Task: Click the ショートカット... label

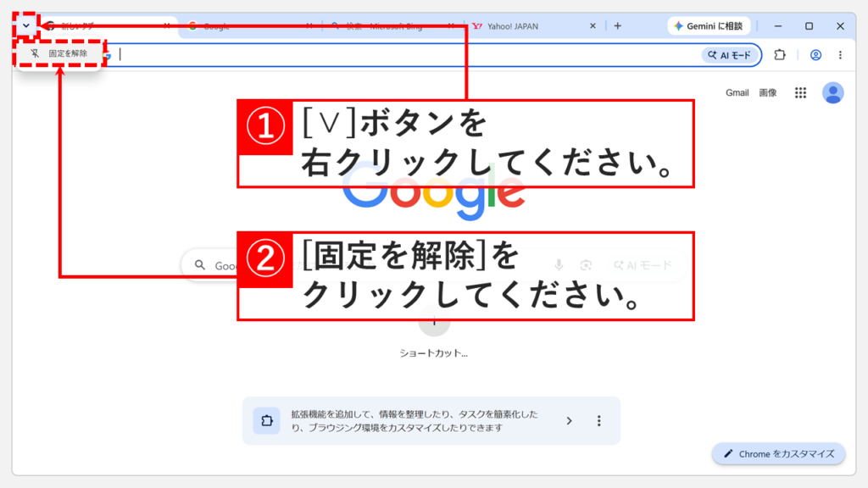Action: pyautogui.click(x=433, y=353)
